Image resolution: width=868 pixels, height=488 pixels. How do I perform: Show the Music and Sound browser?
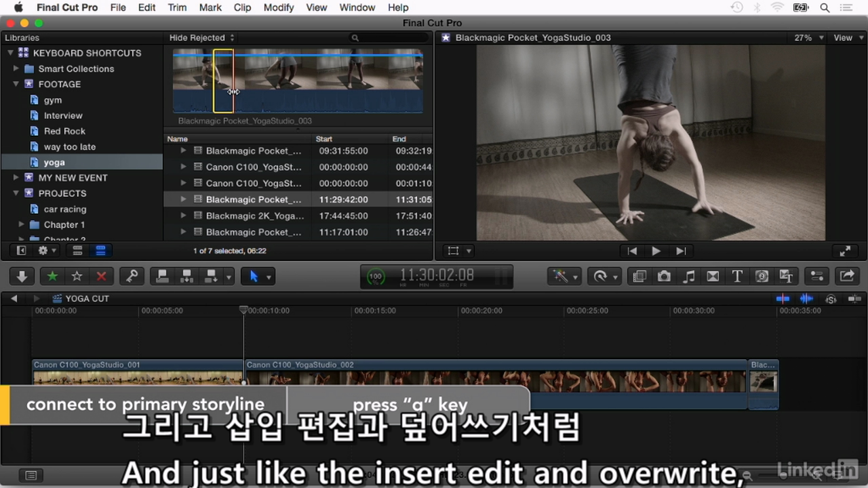688,276
